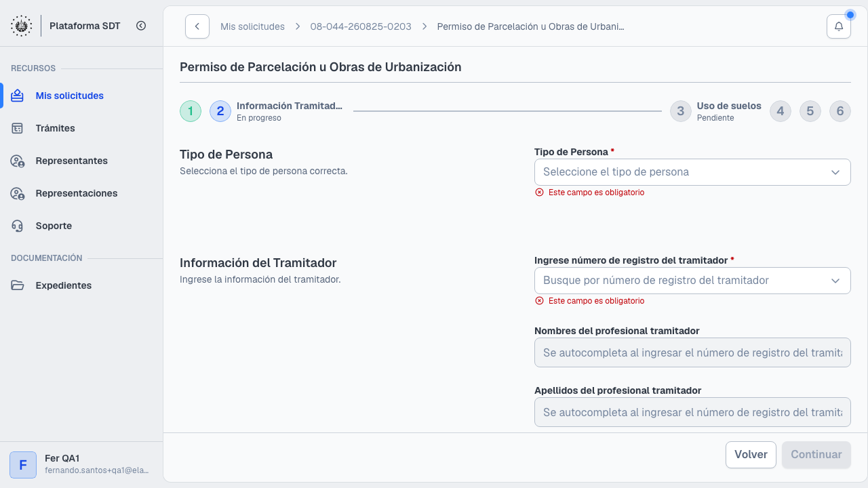This screenshot has width=868, height=488.
Task: Expand the Tipo de Persona dropdown chevron
Action: tap(835, 172)
